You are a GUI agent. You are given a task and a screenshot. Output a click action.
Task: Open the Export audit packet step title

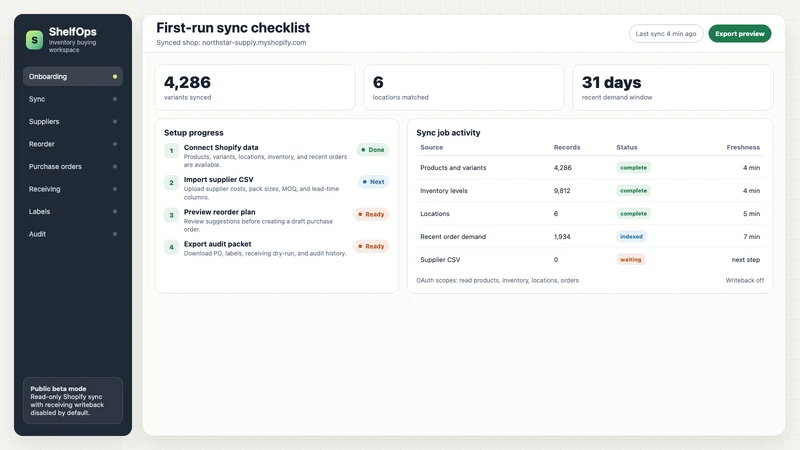pyautogui.click(x=217, y=244)
